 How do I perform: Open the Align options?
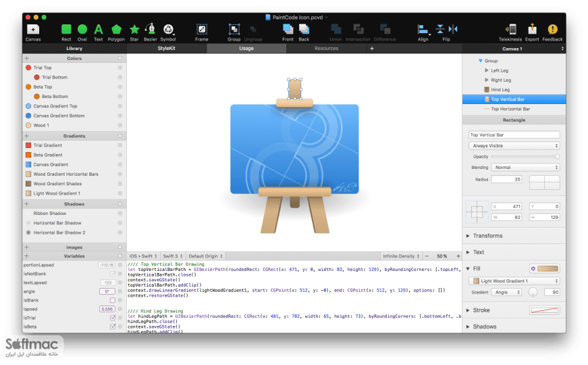point(423,32)
